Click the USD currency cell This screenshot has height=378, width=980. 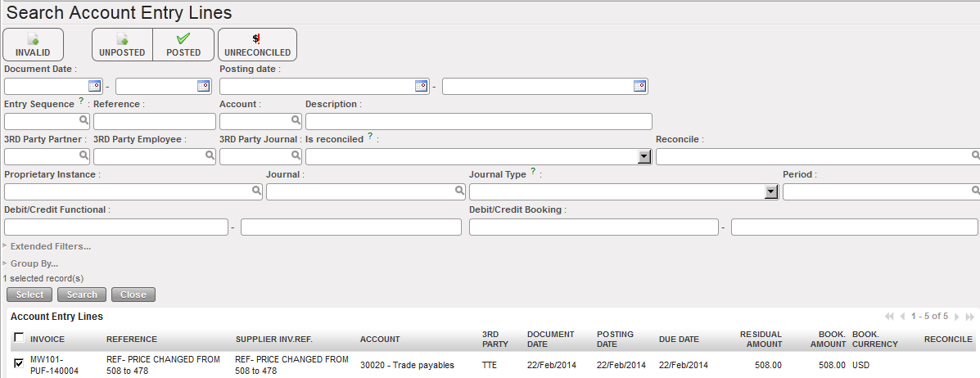tap(860, 365)
